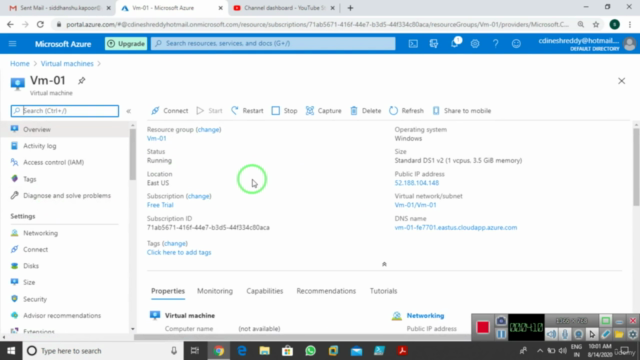Open Advisor recommendations

pyautogui.click(x=62, y=316)
